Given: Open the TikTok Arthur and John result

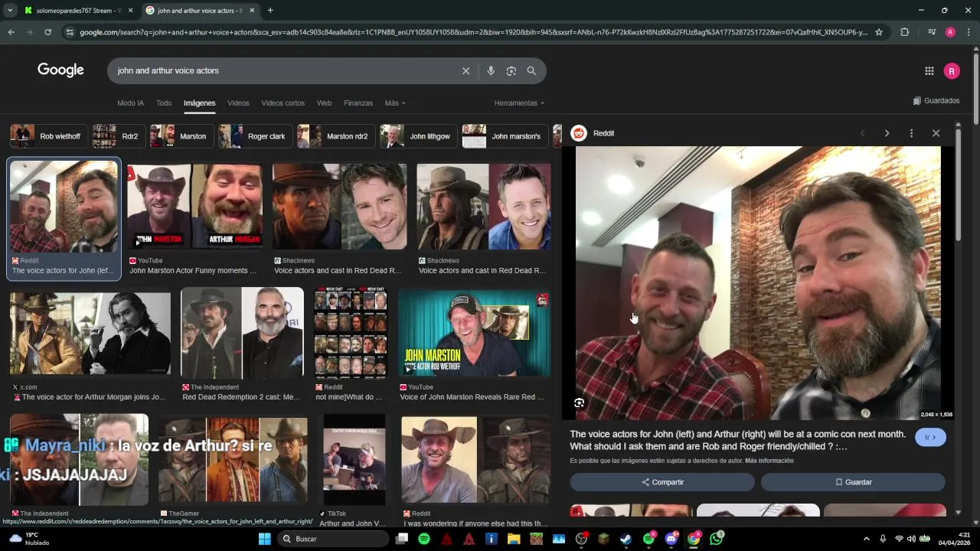Looking at the screenshot, I should (354, 461).
